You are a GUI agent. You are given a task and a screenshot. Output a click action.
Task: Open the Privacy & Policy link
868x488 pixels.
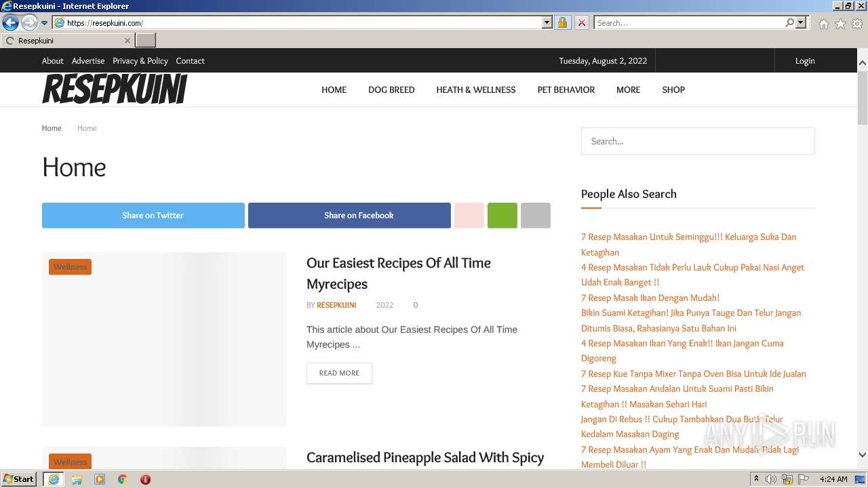pyautogui.click(x=140, y=61)
